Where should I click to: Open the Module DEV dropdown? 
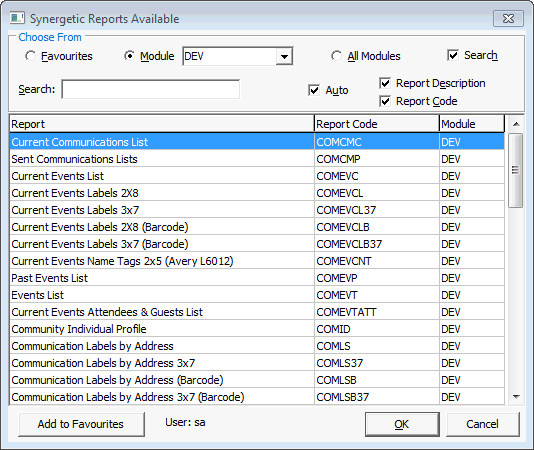[x=284, y=56]
